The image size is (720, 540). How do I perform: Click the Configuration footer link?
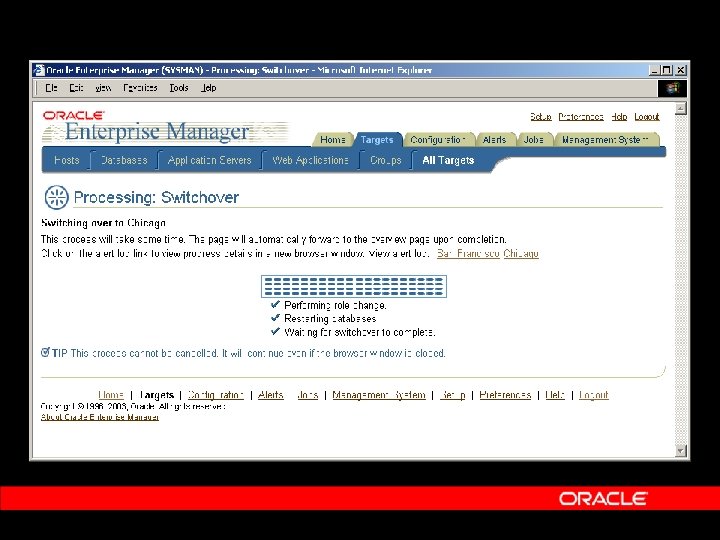(215, 395)
